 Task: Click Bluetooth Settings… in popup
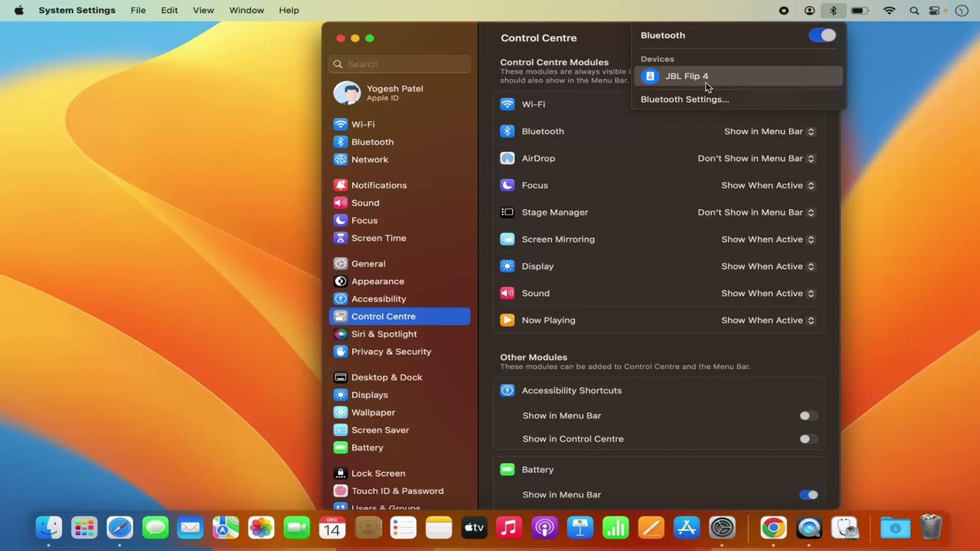(684, 99)
